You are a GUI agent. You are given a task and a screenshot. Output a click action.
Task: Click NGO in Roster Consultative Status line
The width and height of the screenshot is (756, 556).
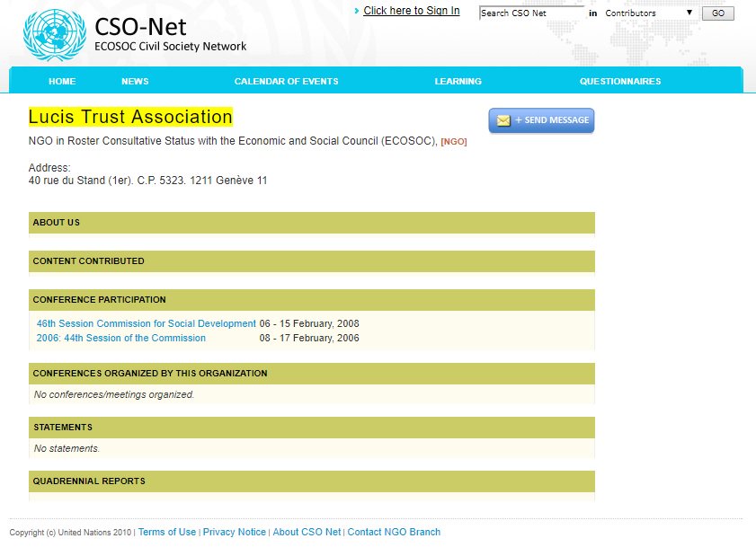233,141
